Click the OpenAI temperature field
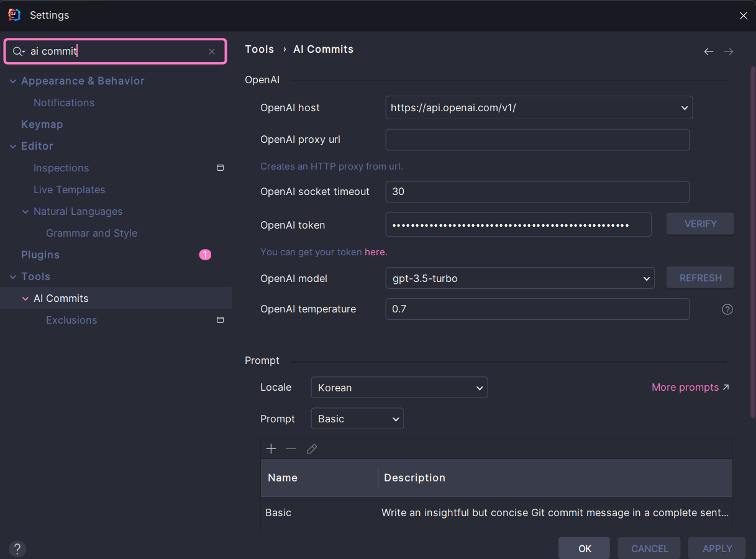This screenshot has height=559, width=756. (x=537, y=309)
